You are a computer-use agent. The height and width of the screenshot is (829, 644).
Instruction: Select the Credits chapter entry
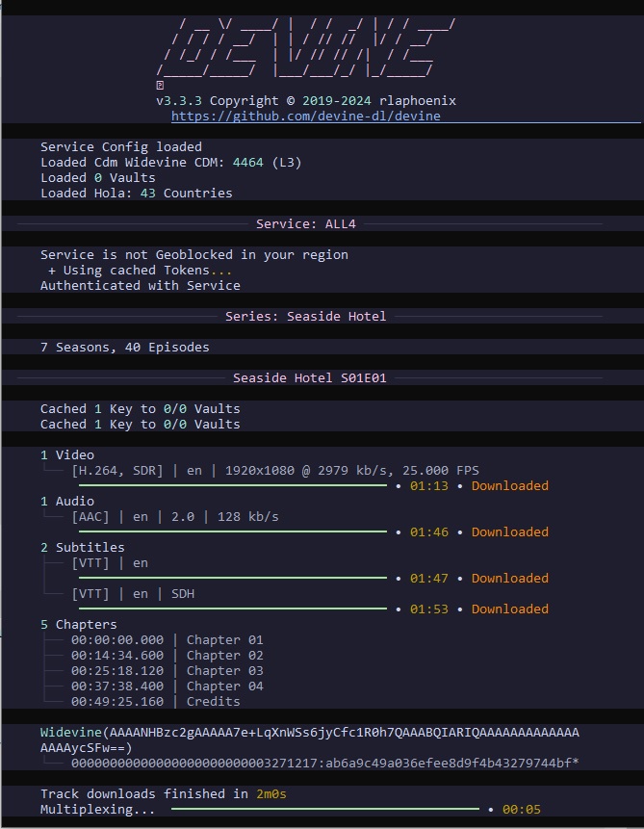click(159, 702)
